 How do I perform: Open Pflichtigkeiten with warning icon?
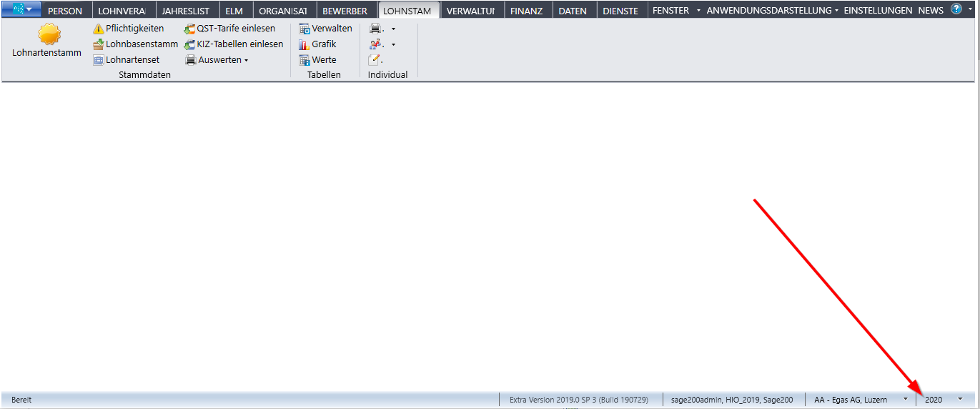point(129,29)
